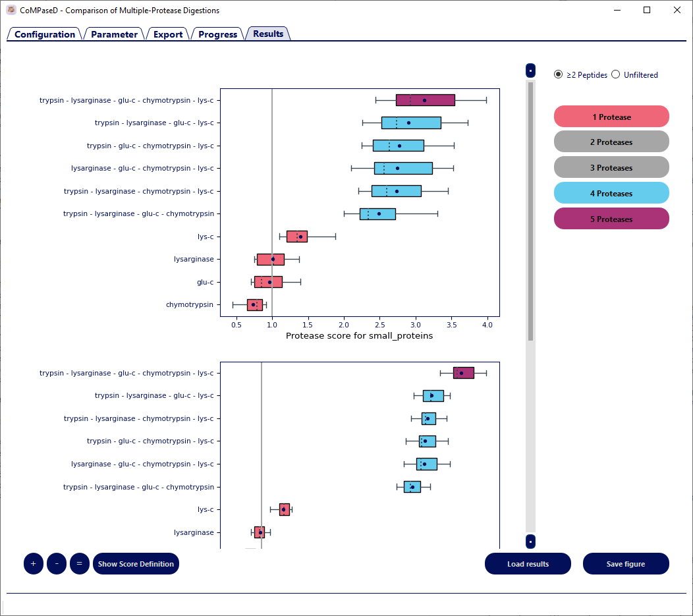This screenshot has width=693, height=616.
Task: Toggle the 1 Protease filter
Action: (611, 117)
